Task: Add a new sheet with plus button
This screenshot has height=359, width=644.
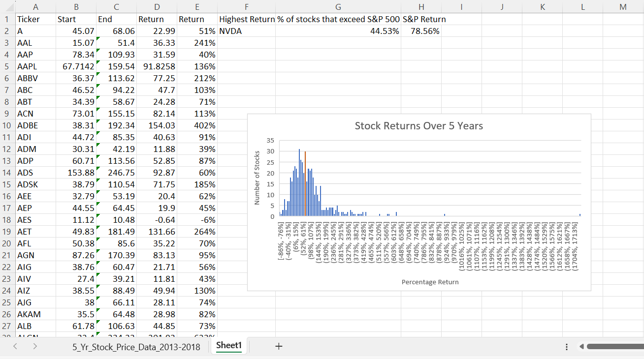Action: coord(279,347)
